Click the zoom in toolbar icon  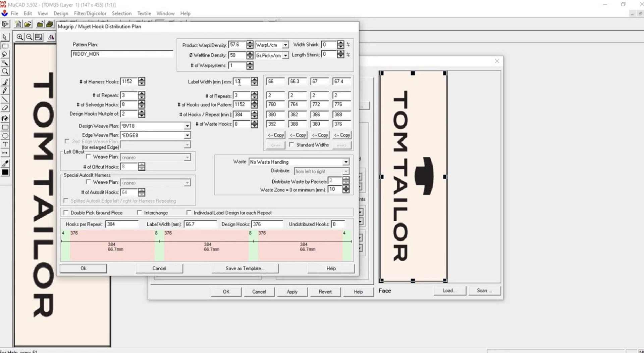20,37
